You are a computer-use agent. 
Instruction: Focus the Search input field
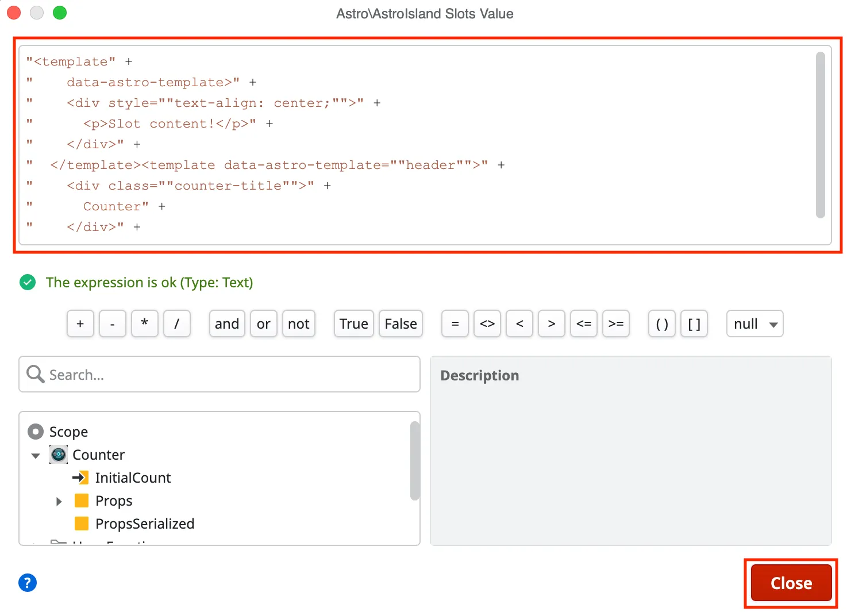[230, 375]
